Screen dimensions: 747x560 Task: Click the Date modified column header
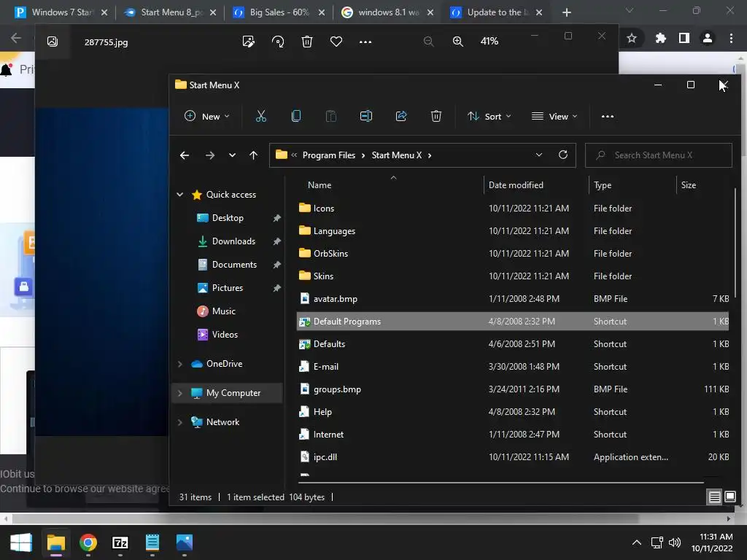click(x=516, y=184)
